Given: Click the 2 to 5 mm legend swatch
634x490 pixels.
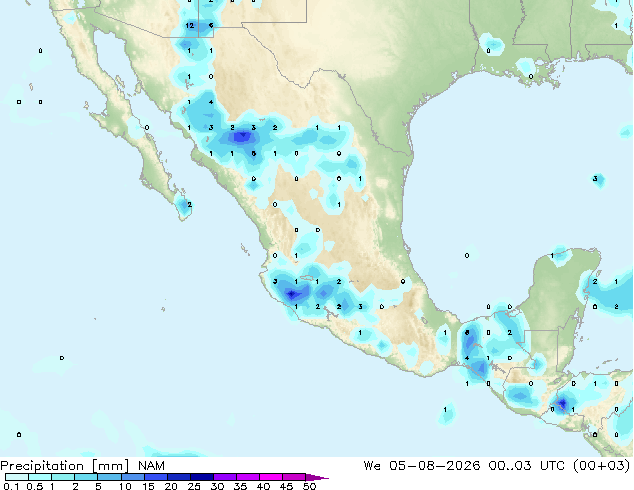Looking at the screenshot, I should click(x=86, y=477).
